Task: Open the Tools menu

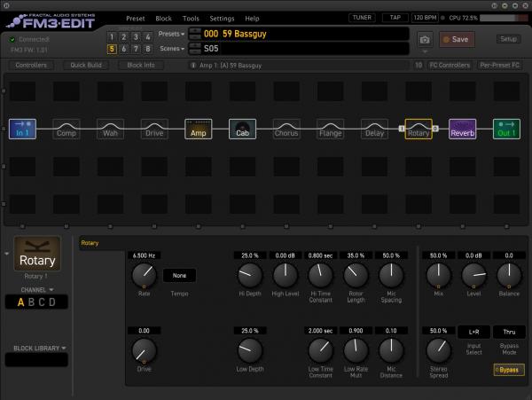Action: [191, 19]
